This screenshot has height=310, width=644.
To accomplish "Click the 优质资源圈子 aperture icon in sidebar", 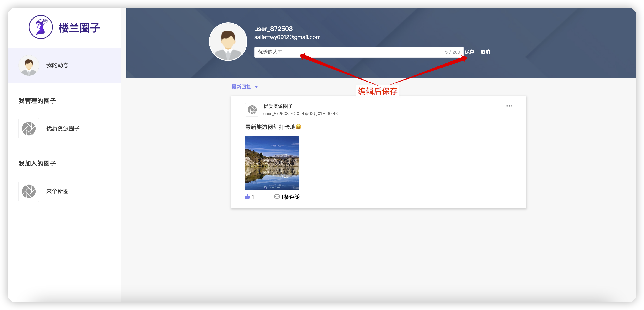I will coord(29,129).
